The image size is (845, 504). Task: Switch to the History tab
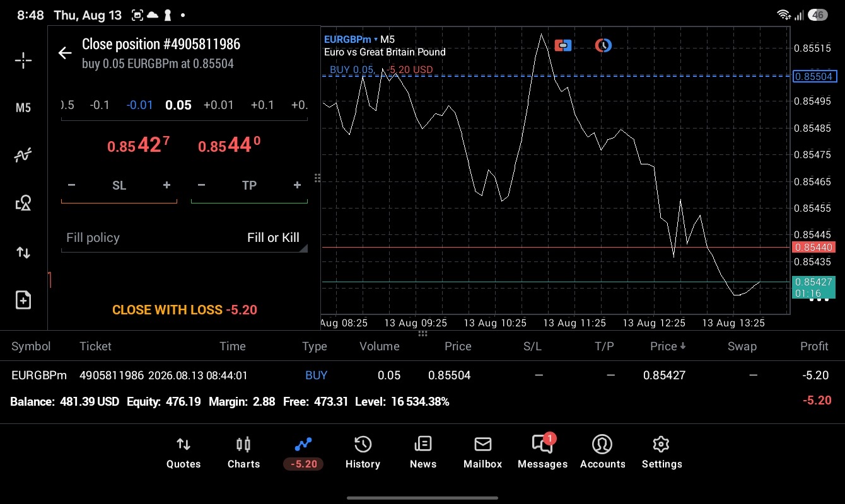coord(363,453)
